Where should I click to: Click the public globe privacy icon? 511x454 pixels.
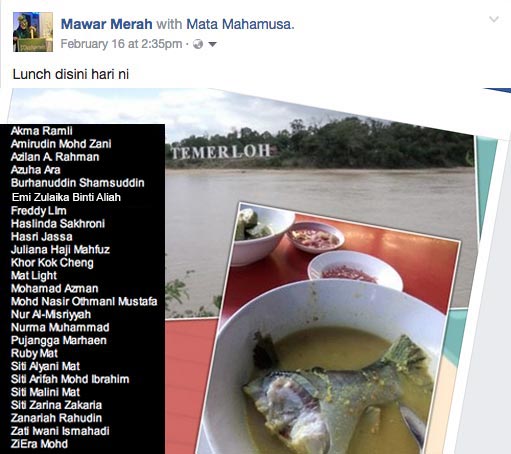point(198,44)
